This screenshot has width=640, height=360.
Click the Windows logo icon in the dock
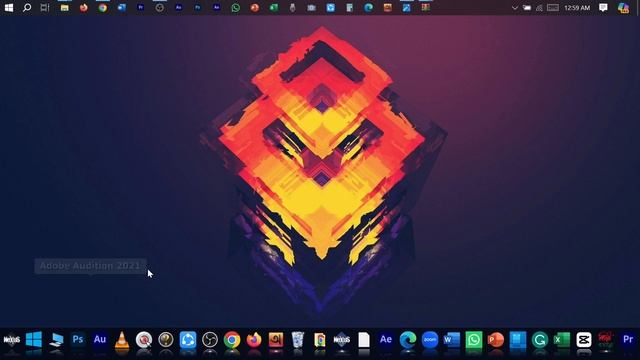[33, 340]
